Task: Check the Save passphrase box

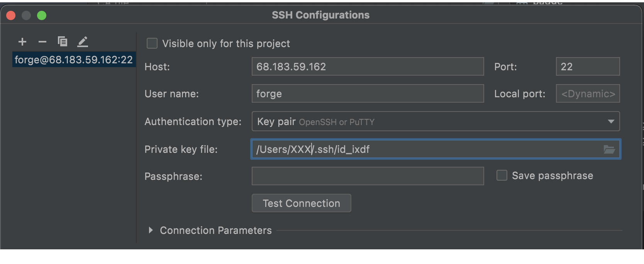Action: 502,176
